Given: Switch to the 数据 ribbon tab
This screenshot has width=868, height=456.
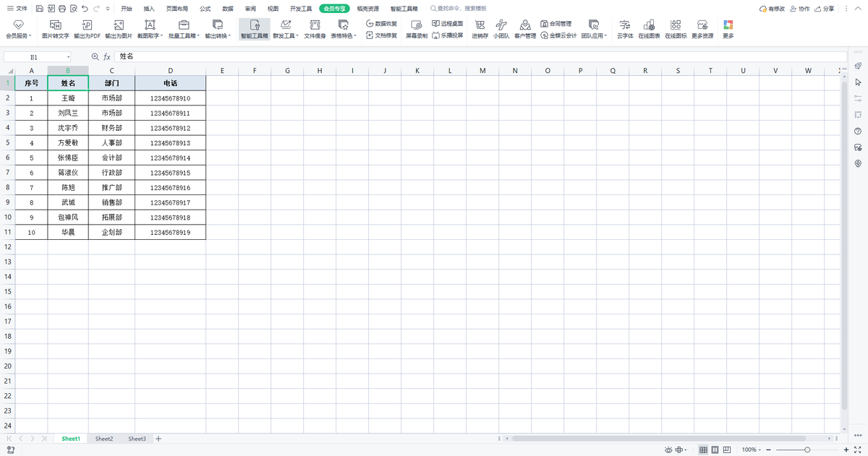Looking at the screenshot, I should point(228,9).
